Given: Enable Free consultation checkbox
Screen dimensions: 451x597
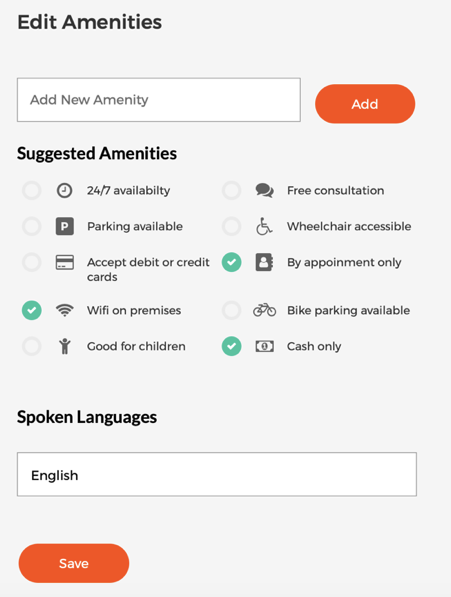Looking at the screenshot, I should pos(231,190).
